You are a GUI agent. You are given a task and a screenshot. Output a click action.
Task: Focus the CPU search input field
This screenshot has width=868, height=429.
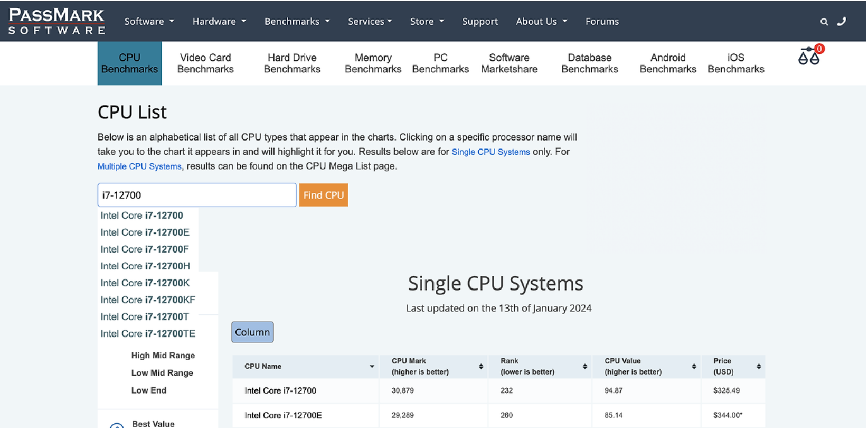(197, 195)
